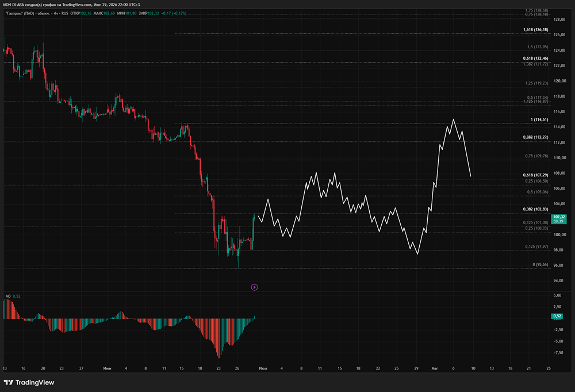Click the AO indicator label
Image resolution: width=575 pixels, height=392 pixels.
pyautogui.click(x=8, y=296)
